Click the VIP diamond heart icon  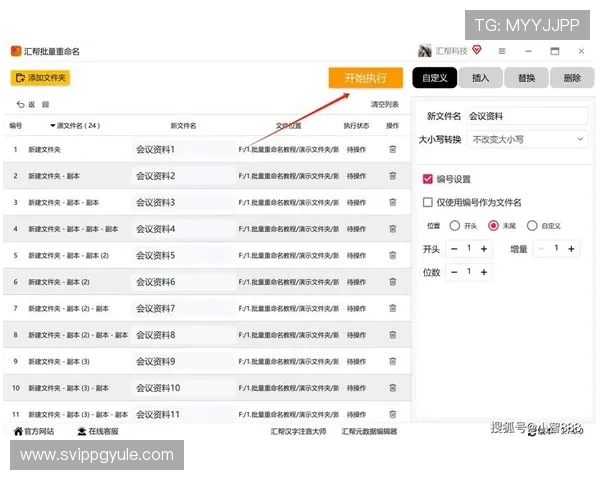tap(477, 50)
